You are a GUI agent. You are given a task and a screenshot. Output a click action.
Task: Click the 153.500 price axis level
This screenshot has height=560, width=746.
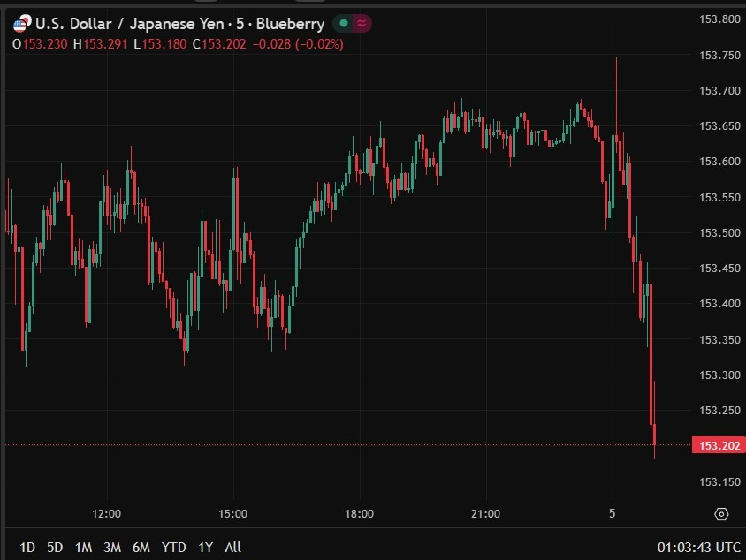click(x=719, y=233)
